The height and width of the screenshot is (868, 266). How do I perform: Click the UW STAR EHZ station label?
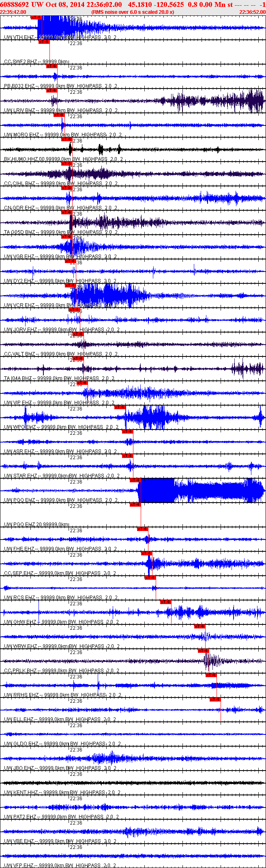62,476
